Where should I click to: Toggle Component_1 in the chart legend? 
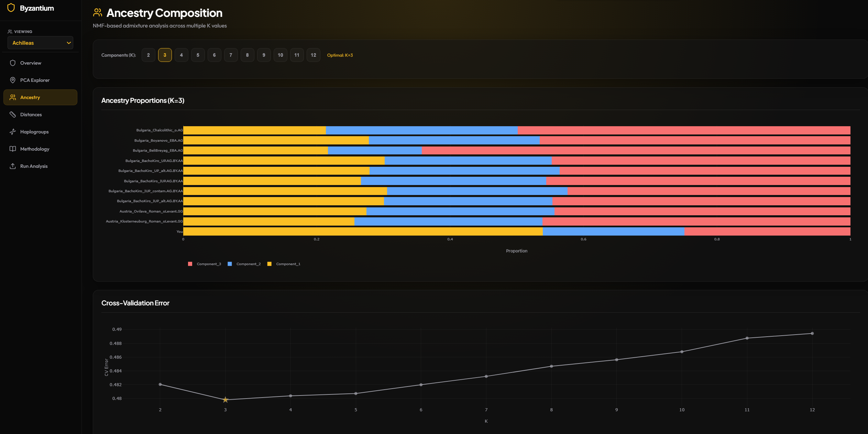284,264
